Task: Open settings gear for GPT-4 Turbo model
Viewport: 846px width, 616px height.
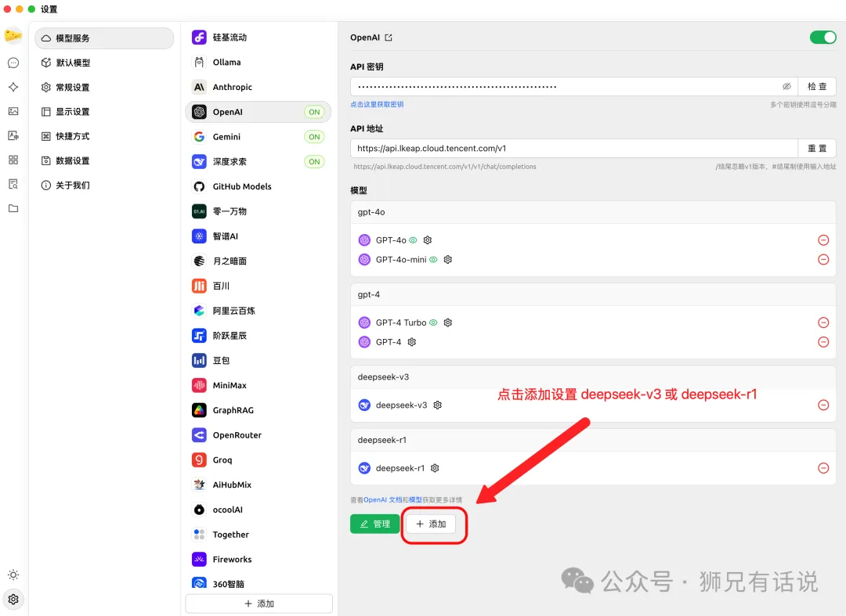Action: [x=448, y=322]
